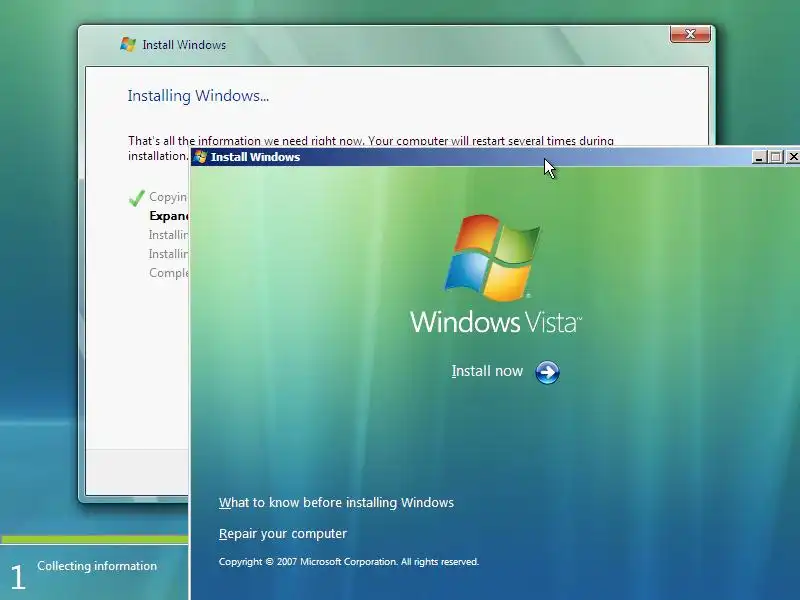Close the back Install Windows dialog

click(690, 34)
